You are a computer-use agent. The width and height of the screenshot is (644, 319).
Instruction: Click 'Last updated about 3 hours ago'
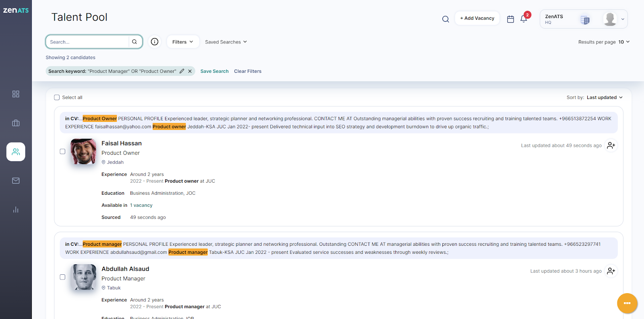pyautogui.click(x=566, y=271)
